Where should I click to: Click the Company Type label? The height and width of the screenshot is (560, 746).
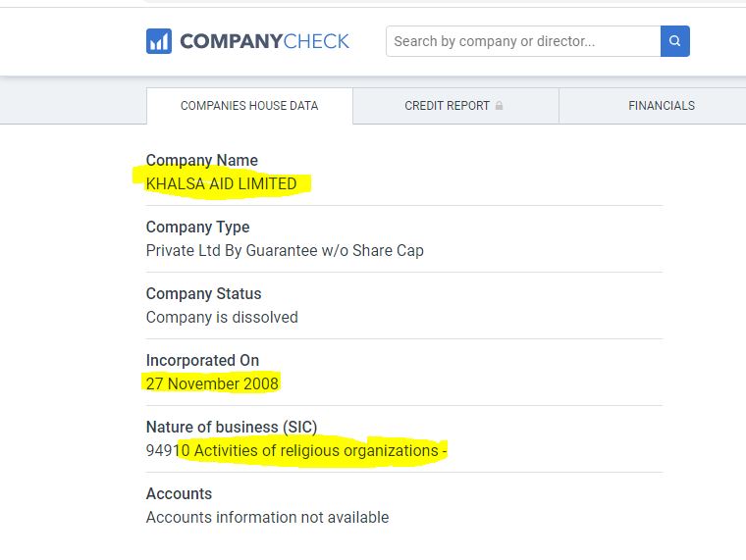[x=197, y=228]
